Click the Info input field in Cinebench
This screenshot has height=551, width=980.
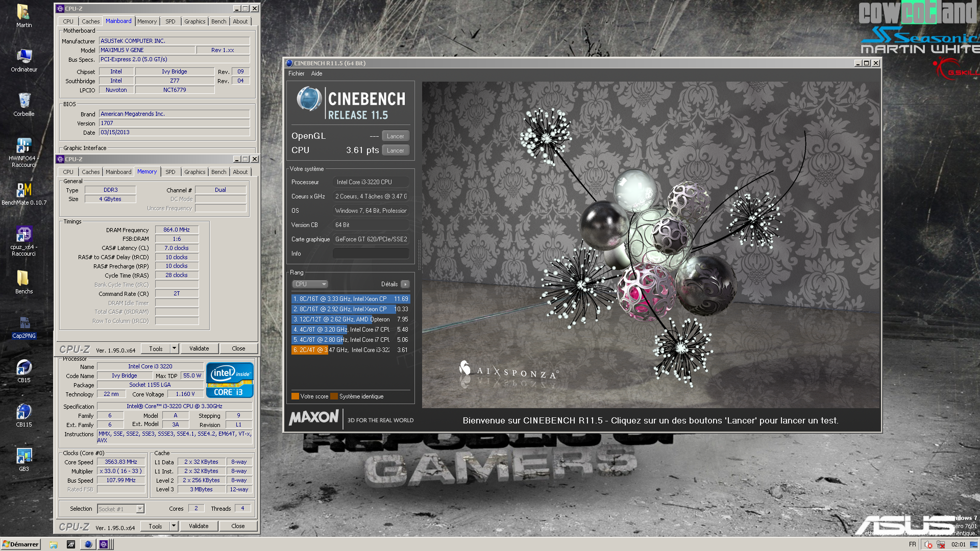(371, 254)
